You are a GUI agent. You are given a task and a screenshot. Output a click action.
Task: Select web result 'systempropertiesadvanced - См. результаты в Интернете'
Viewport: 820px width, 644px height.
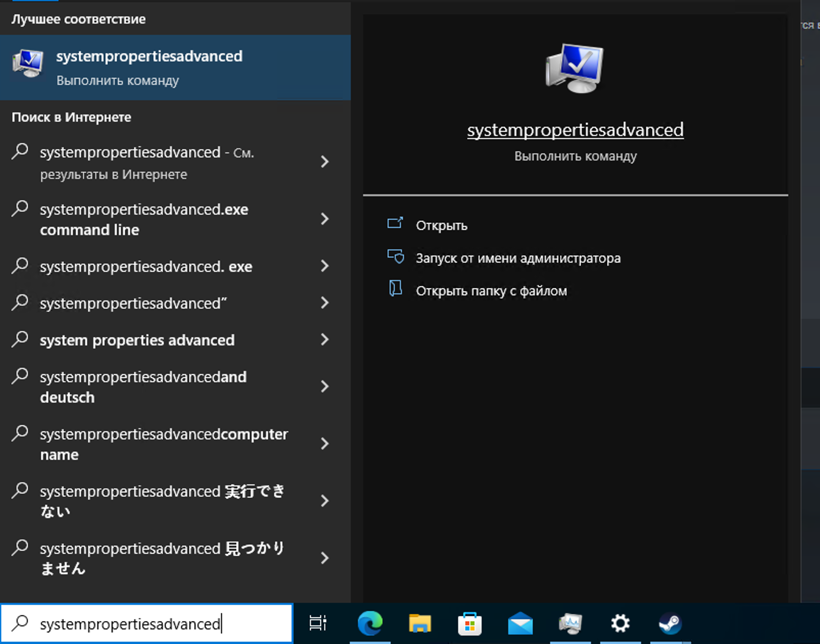pyautogui.click(x=175, y=163)
